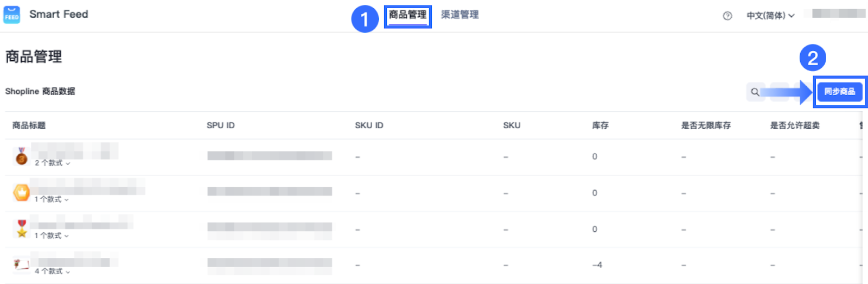
Task: Click the search magnifier icon
Action: pyautogui.click(x=755, y=92)
